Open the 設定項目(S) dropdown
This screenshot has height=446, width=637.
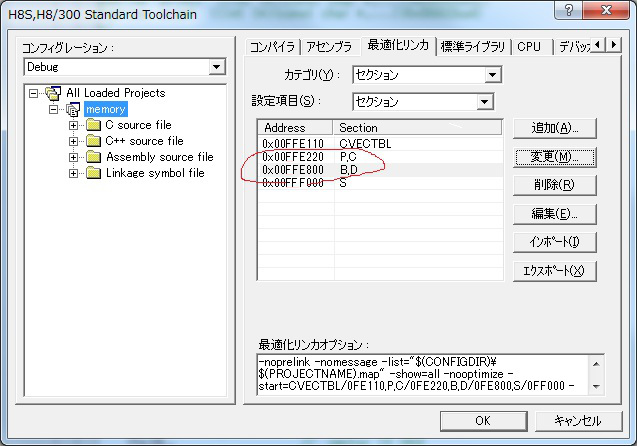484,102
